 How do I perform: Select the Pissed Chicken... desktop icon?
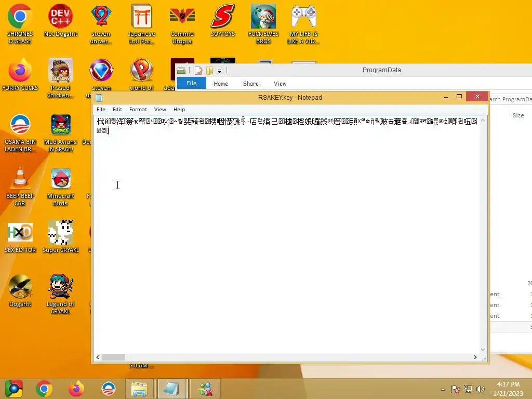tap(60, 78)
